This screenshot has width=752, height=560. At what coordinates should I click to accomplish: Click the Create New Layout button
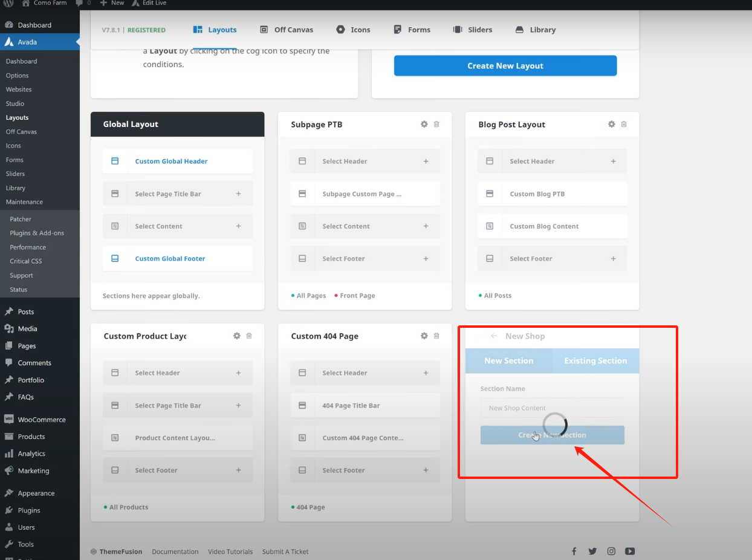pyautogui.click(x=505, y=66)
